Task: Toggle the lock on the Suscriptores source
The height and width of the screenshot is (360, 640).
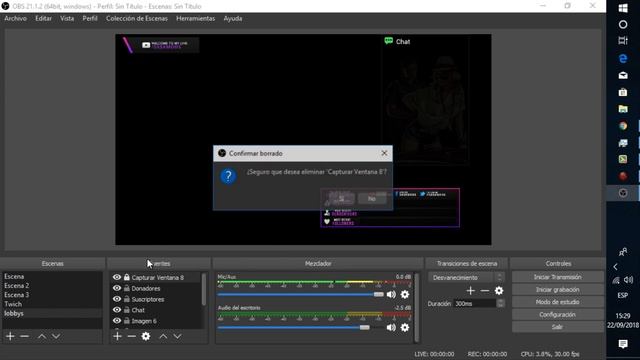Action: 127,299
